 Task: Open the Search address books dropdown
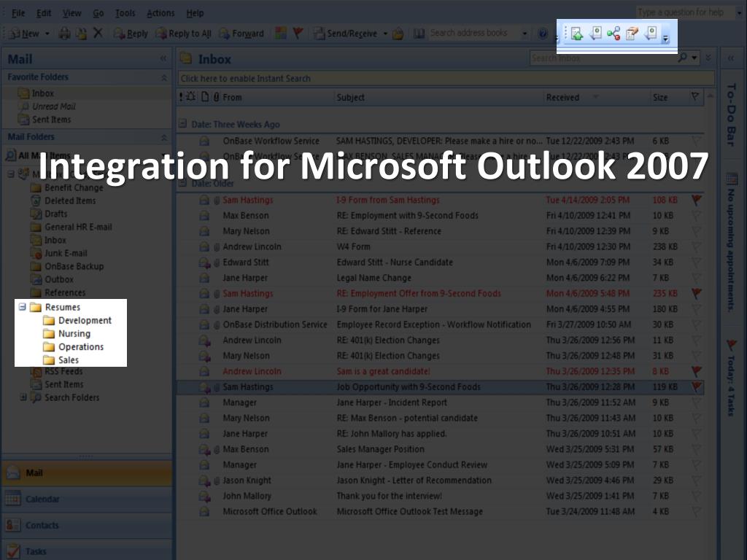tap(525, 34)
